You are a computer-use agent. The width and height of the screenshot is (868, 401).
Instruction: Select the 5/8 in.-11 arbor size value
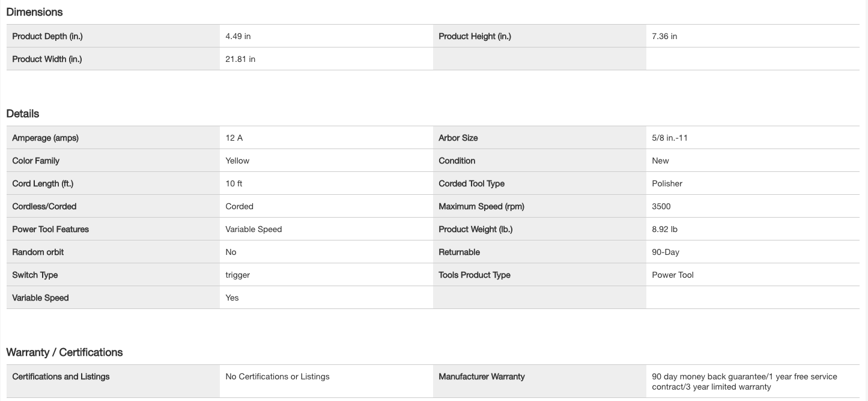tap(670, 138)
